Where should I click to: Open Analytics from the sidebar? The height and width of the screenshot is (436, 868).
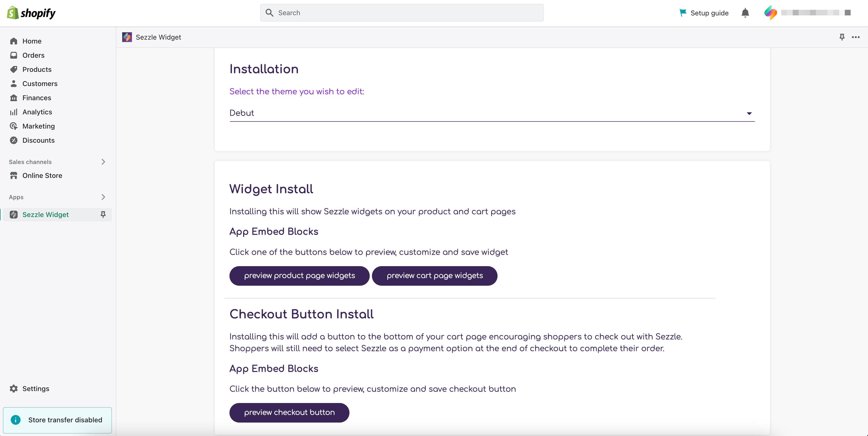point(37,112)
